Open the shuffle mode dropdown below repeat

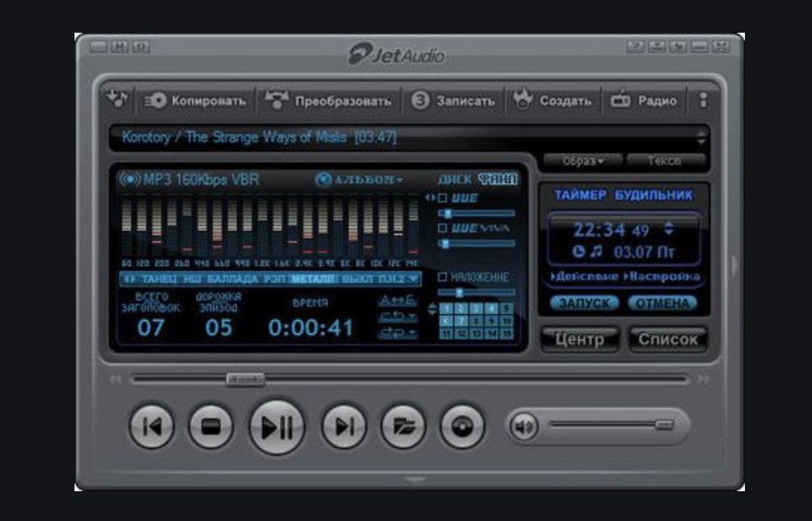click(x=397, y=333)
